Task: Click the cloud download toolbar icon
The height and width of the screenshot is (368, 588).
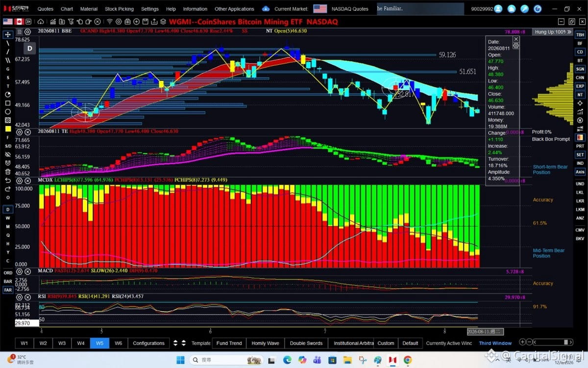Action: click(40, 22)
